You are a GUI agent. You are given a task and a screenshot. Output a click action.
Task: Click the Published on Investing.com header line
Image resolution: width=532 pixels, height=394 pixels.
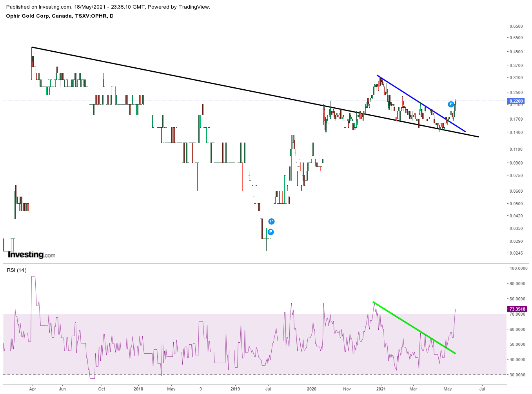108,7
